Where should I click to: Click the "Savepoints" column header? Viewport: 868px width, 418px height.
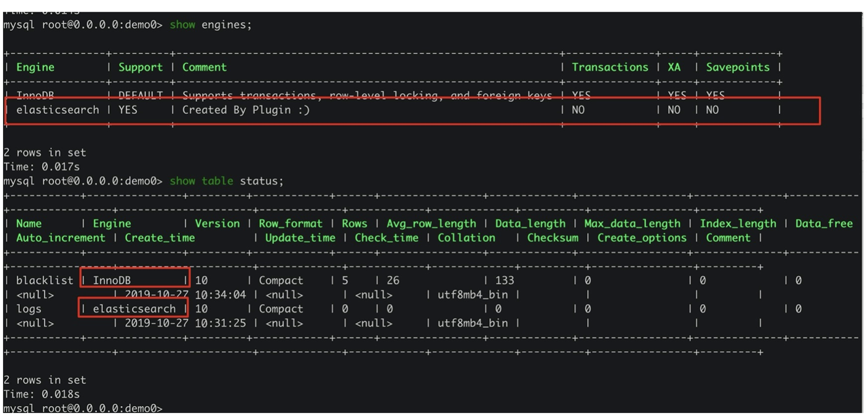[738, 67]
